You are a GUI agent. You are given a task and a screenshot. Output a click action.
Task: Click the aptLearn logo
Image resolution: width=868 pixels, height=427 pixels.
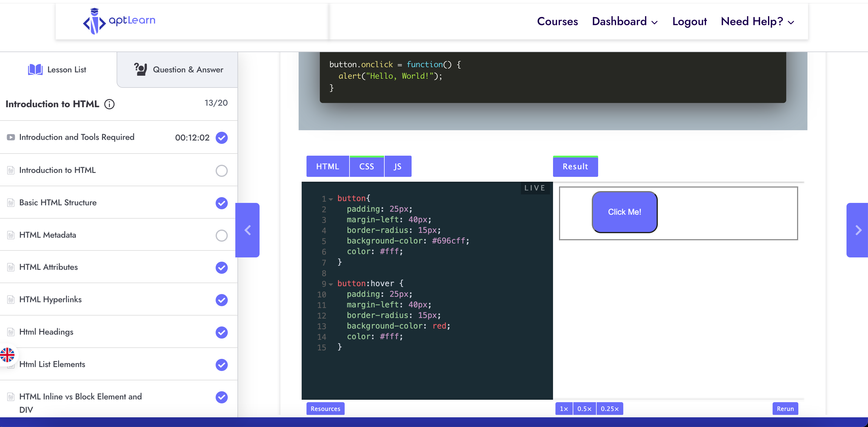[119, 21]
